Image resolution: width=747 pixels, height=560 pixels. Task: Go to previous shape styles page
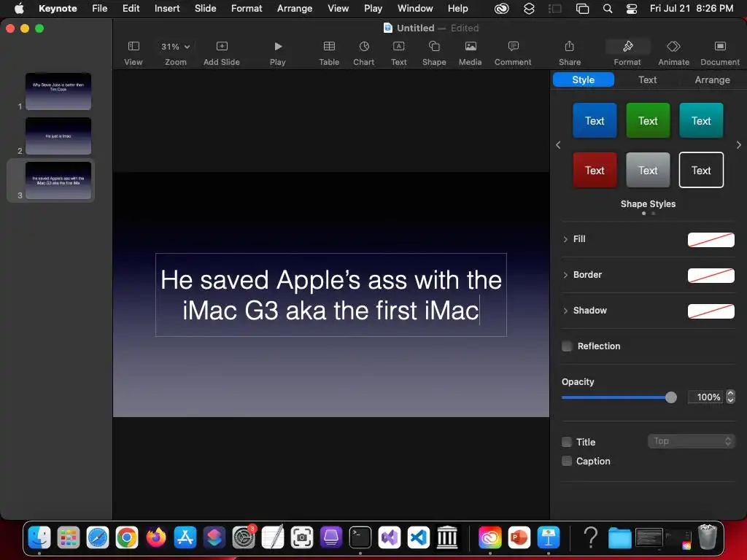pyautogui.click(x=558, y=145)
